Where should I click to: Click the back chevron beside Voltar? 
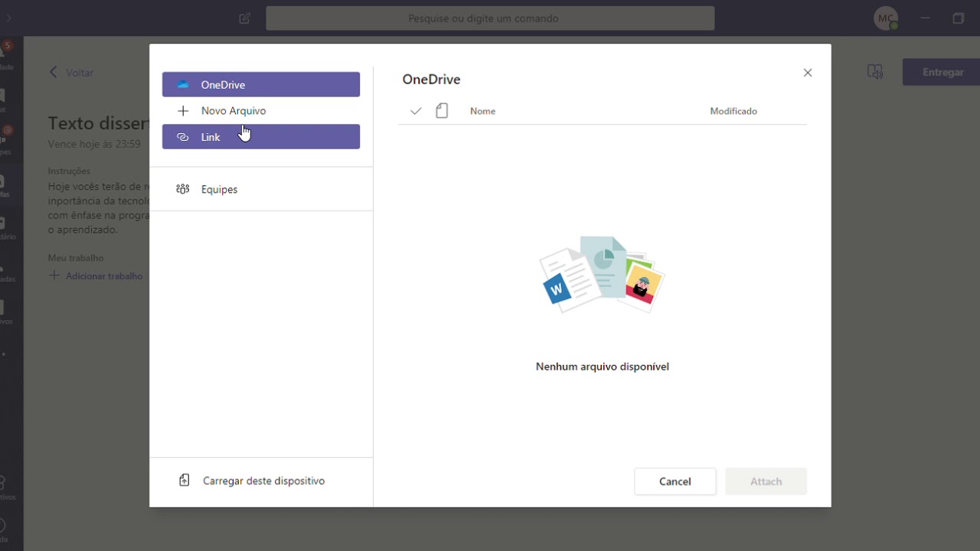coord(53,72)
